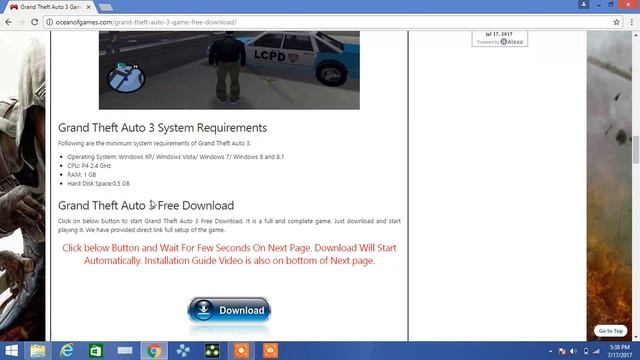Open the Windows Store taskbar icon
This screenshot has height=360, width=640.
[x=96, y=351]
